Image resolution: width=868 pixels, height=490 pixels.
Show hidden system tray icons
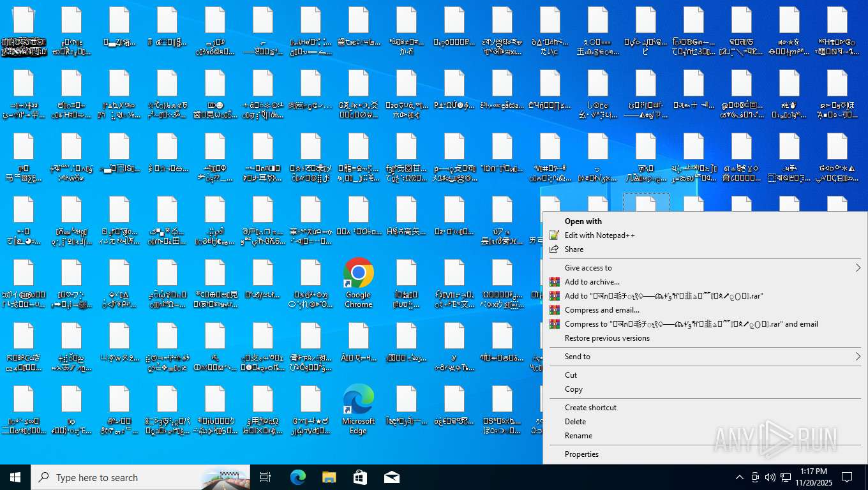pos(739,477)
